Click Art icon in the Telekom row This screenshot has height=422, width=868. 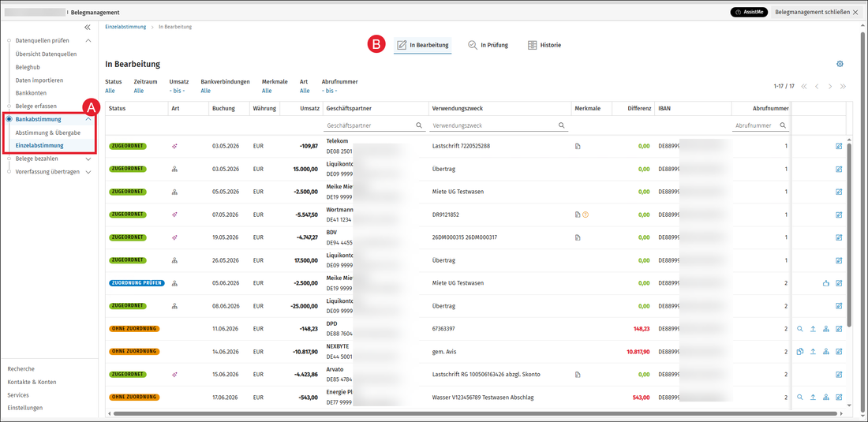click(174, 146)
